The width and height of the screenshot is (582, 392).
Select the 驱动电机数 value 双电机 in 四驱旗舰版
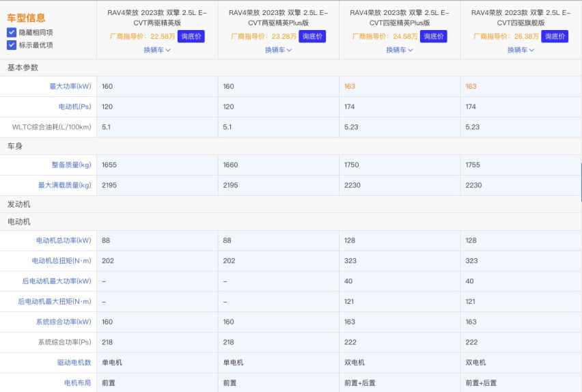tap(475, 363)
